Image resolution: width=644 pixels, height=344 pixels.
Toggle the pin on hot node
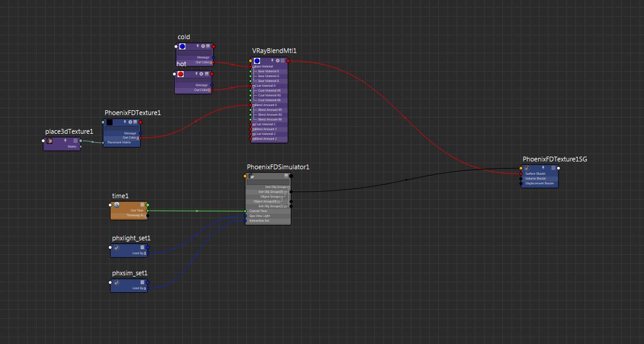click(196, 73)
